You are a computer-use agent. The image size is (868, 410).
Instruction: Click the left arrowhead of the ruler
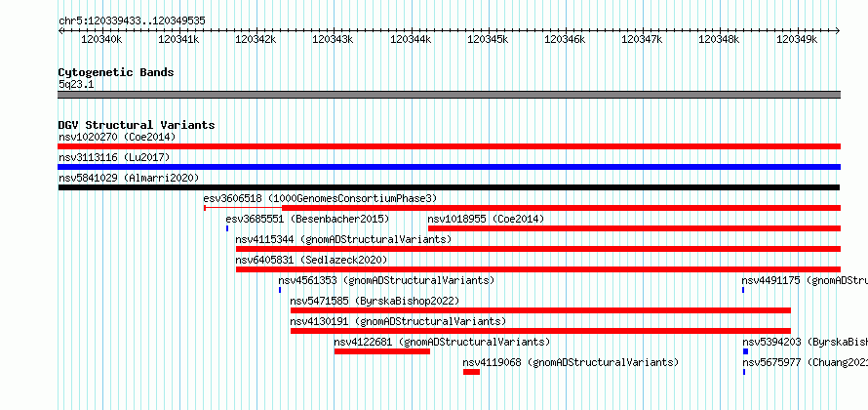point(60,31)
